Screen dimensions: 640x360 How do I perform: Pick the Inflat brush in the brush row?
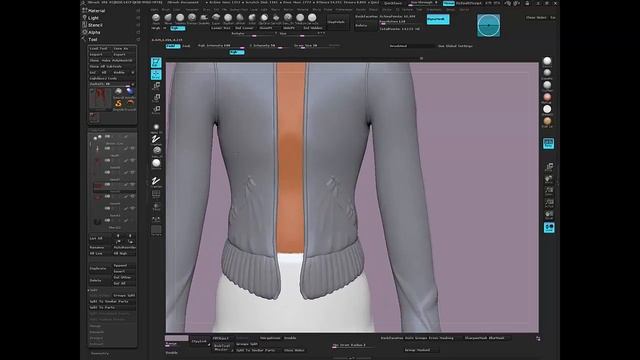(252, 18)
